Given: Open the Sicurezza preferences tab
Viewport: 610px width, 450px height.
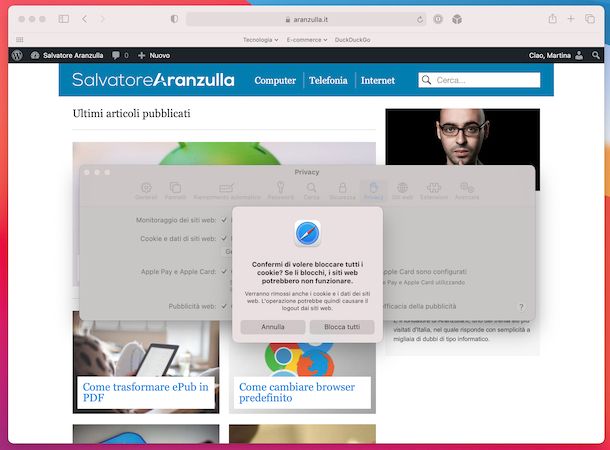Looking at the screenshot, I should [x=342, y=191].
